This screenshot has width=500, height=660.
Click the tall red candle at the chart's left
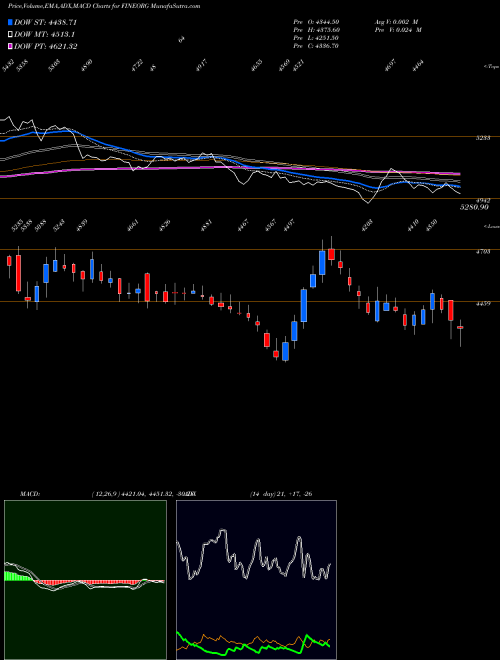click(x=18, y=273)
